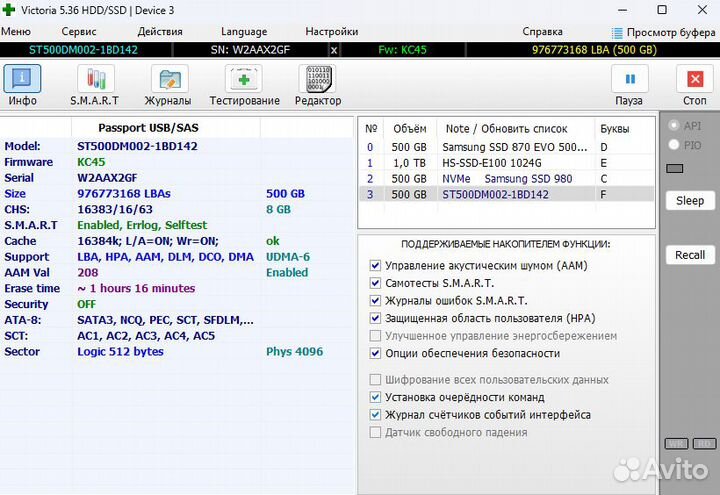The width and height of the screenshot is (720, 495).
Task: Click the CHS value 16383/16/63
Action: point(115,209)
